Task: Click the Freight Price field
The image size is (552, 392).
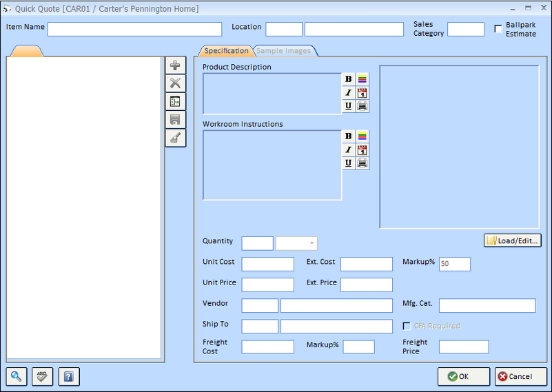Action: pos(464,347)
